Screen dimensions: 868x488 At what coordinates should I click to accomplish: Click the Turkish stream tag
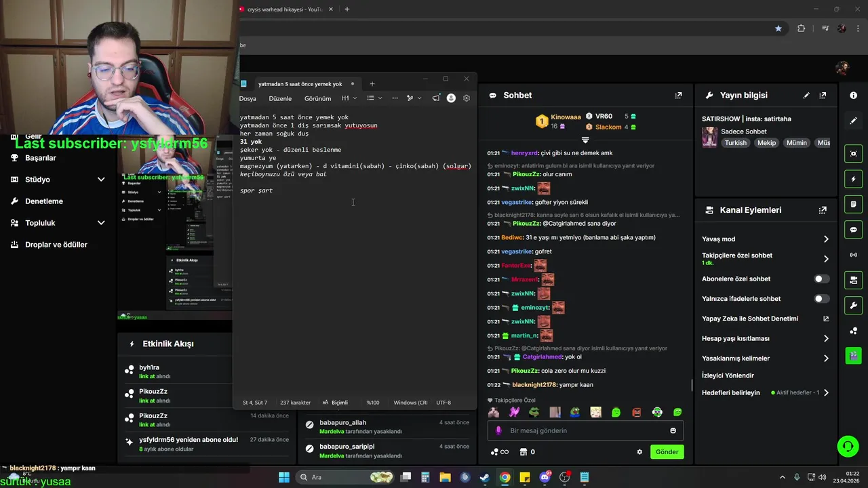(x=735, y=143)
